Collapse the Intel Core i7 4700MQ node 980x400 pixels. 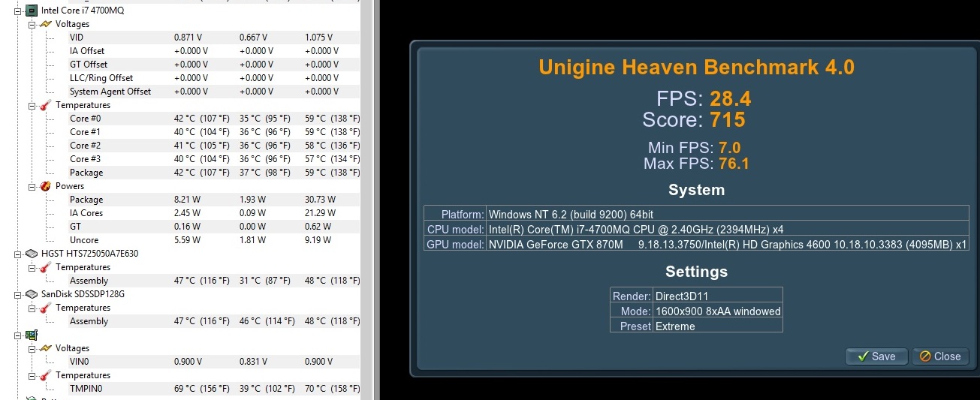pos(18,11)
